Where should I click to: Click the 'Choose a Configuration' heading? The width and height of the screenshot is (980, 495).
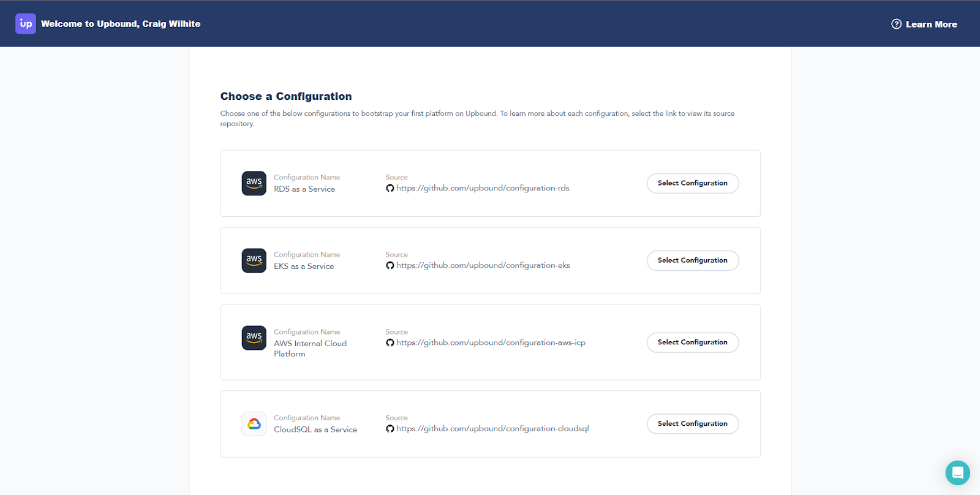(x=286, y=96)
